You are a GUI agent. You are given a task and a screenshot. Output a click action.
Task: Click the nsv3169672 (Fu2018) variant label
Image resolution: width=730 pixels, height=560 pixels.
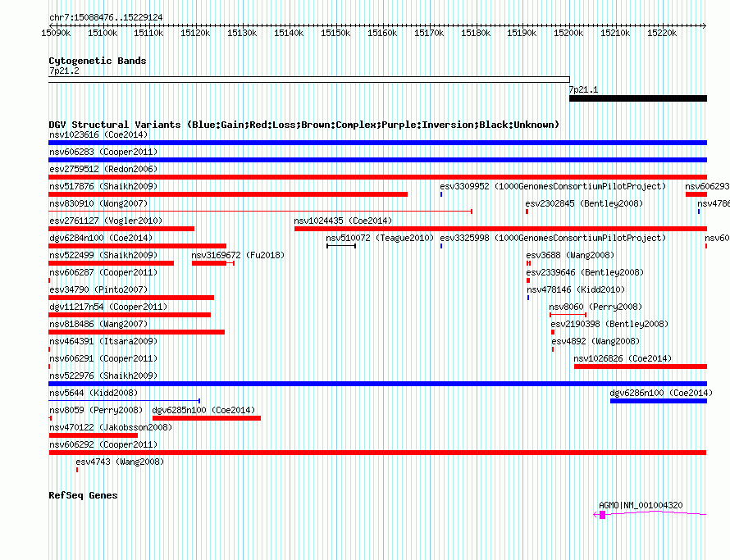tap(238, 255)
